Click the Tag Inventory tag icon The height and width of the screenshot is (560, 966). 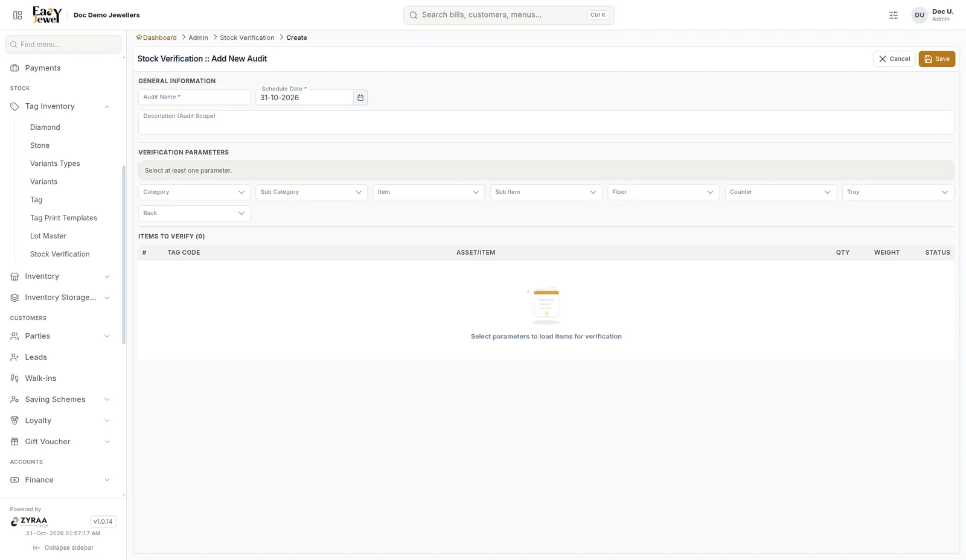coord(14,106)
